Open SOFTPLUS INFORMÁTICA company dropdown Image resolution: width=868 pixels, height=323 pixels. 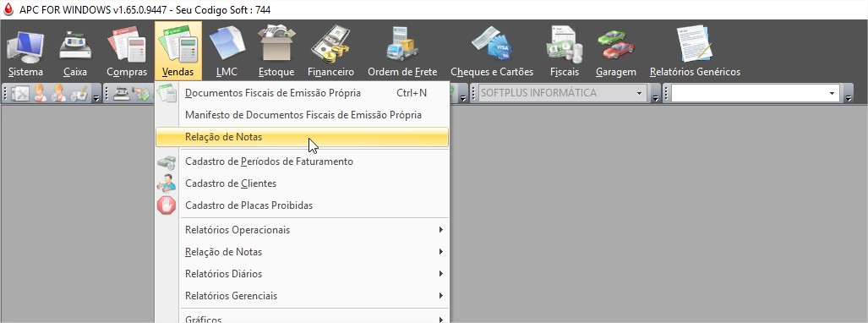[640, 93]
